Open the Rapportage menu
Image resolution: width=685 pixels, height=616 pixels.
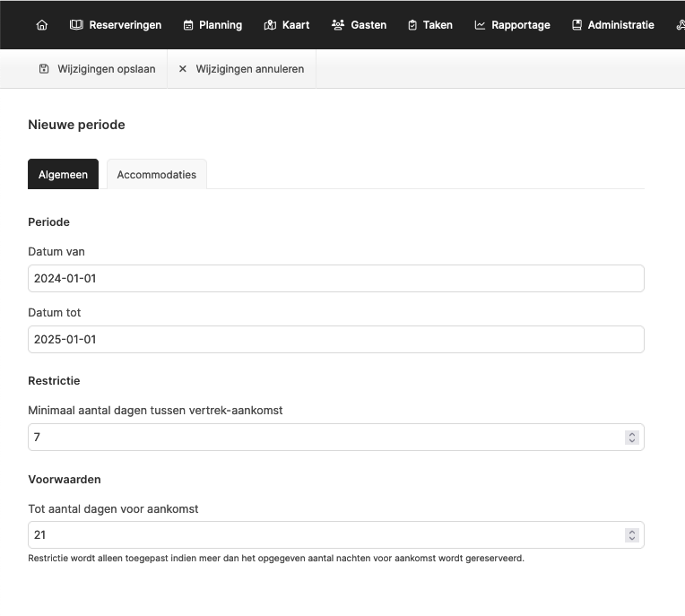513,25
